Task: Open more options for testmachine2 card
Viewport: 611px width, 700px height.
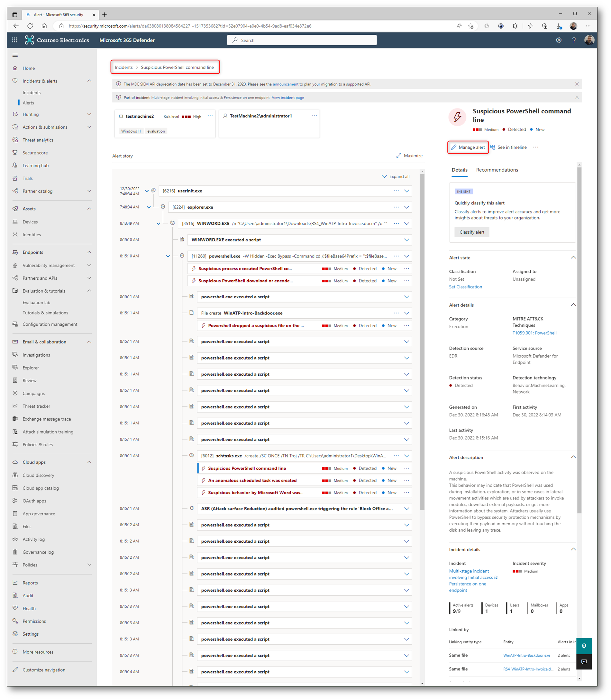Action: click(210, 115)
